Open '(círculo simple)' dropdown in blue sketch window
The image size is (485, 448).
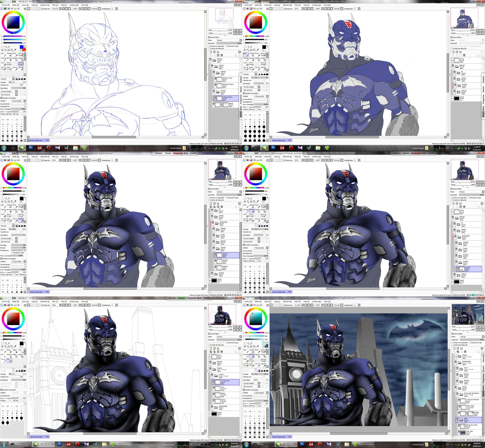[x=9, y=91]
